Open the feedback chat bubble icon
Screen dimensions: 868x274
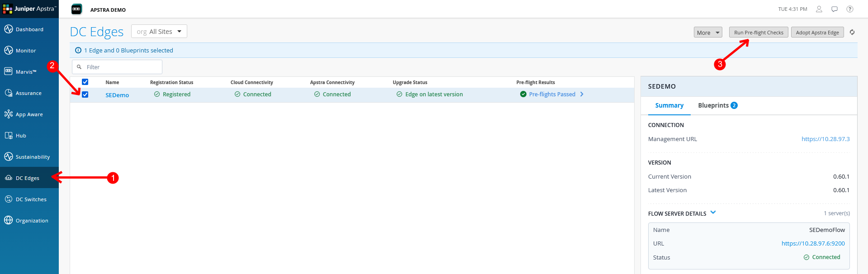click(835, 9)
